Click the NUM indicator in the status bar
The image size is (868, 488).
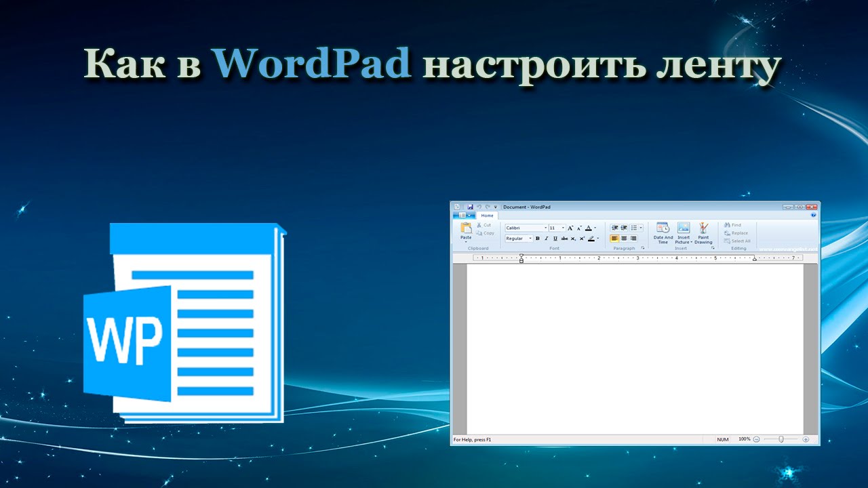click(723, 440)
